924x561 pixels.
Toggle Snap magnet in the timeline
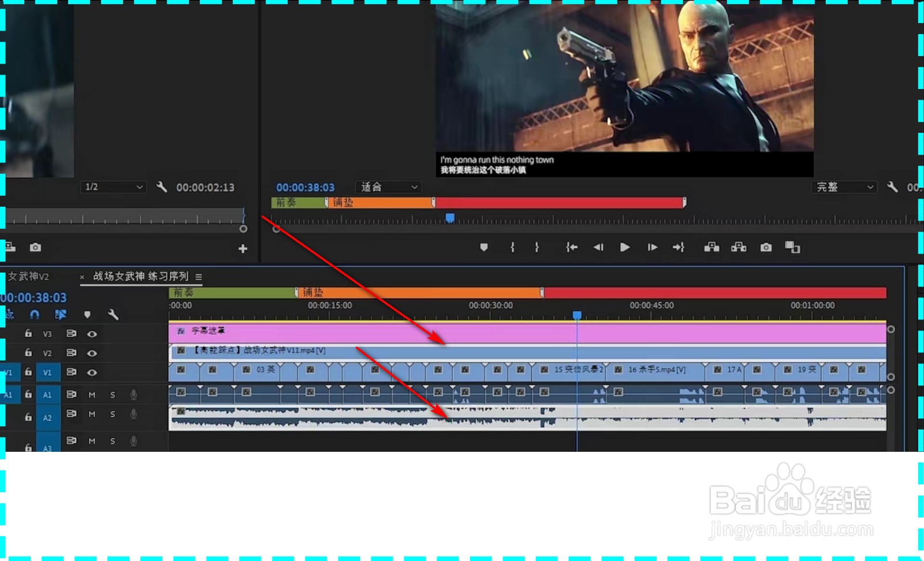(x=35, y=314)
